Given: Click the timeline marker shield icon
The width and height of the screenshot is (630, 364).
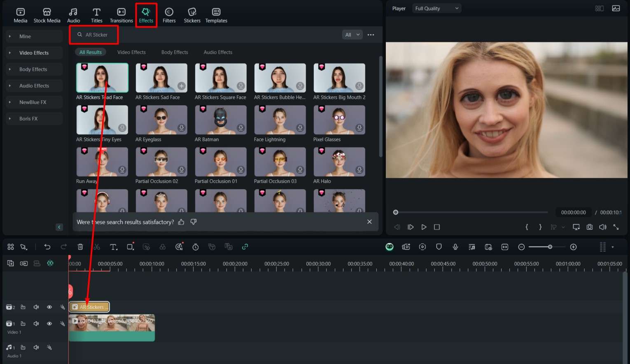Looking at the screenshot, I should [439, 247].
